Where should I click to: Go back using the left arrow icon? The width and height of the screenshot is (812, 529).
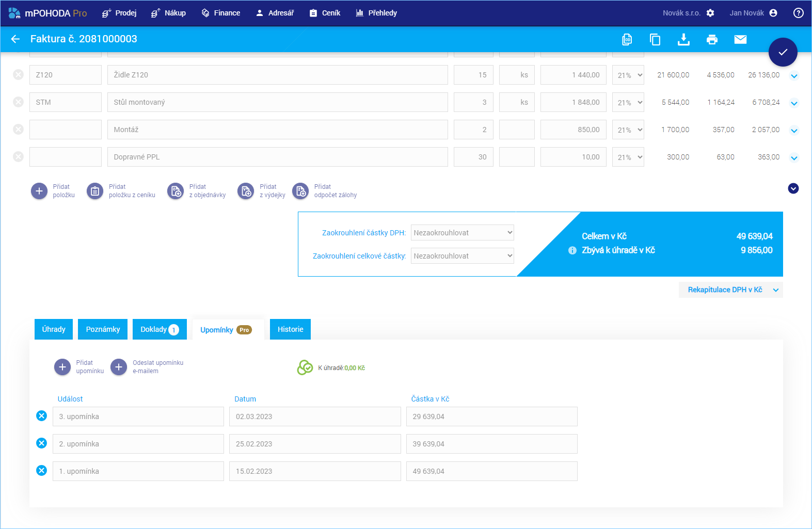click(x=15, y=39)
